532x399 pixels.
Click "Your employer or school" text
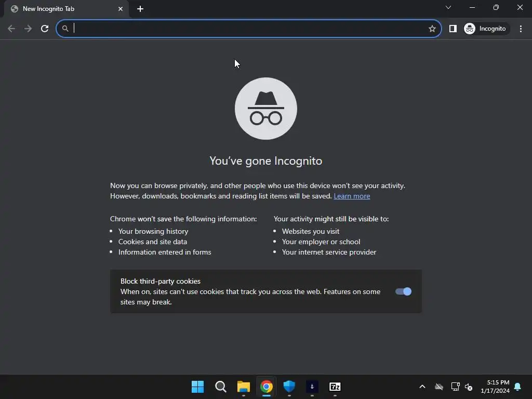click(x=321, y=242)
